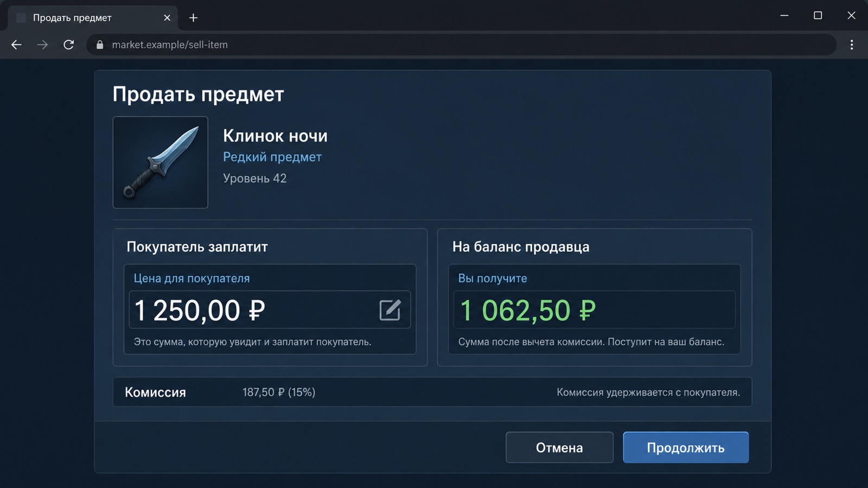
Task: Close the Продать предмет tab
Action: [x=167, y=18]
